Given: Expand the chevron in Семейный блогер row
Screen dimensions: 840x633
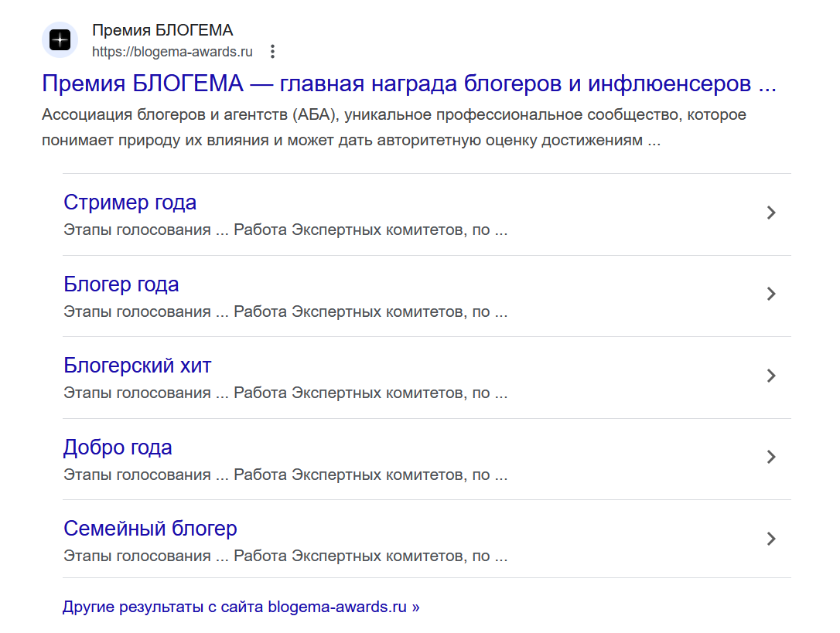Looking at the screenshot, I should tap(771, 539).
